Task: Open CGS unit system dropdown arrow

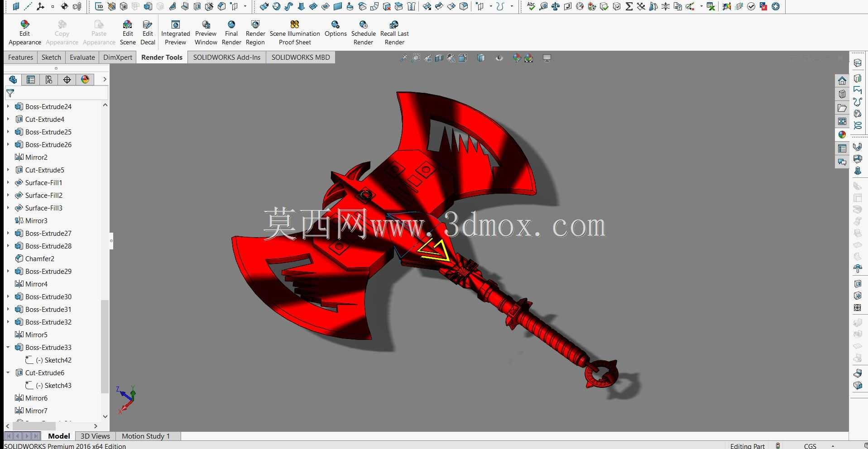Action: click(832, 446)
